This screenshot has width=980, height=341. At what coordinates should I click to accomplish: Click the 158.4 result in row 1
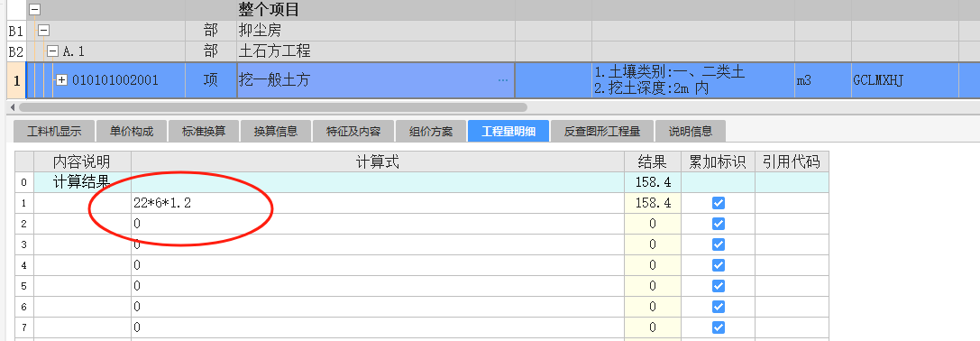653,203
